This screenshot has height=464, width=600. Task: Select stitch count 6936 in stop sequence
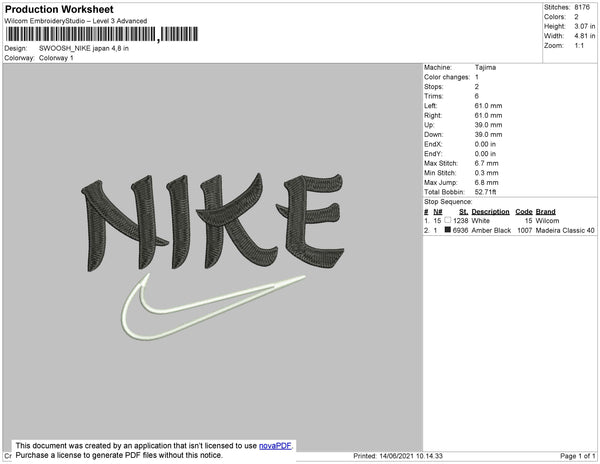click(x=460, y=230)
